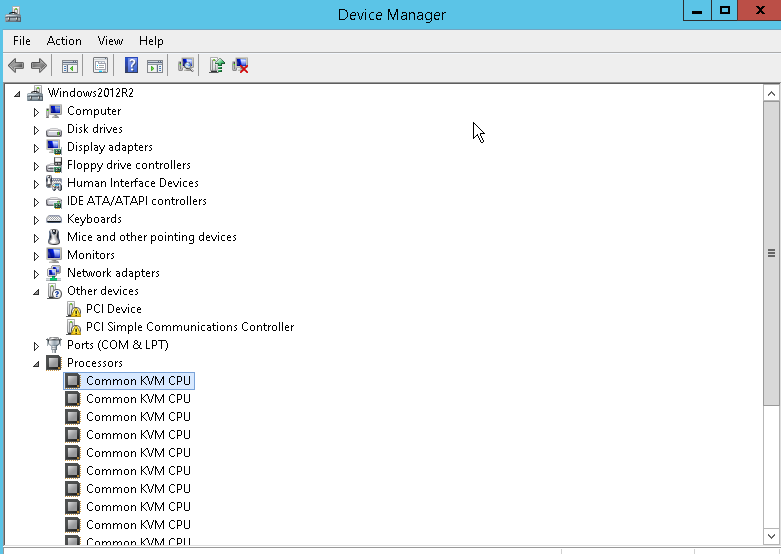The image size is (781, 554).
Task: Open the View menu
Action: [110, 41]
